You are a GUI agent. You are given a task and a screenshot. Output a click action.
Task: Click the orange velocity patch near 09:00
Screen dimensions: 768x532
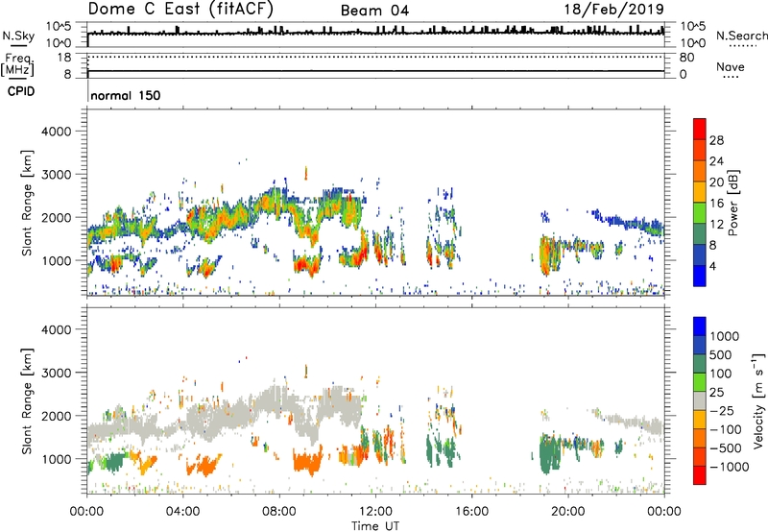(x=307, y=462)
